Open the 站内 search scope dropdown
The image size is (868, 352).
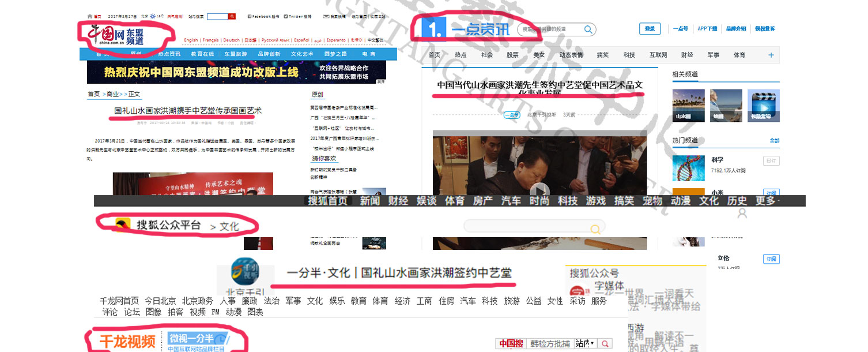tap(586, 344)
